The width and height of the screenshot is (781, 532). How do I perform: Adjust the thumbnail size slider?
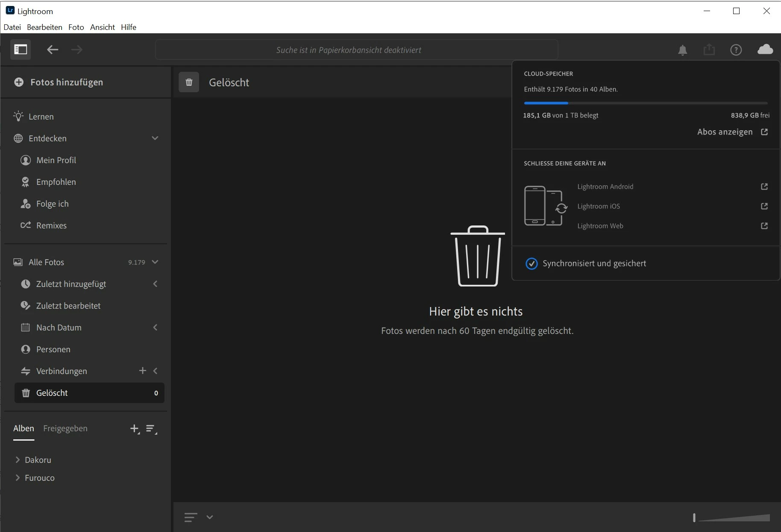pos(731,517)
